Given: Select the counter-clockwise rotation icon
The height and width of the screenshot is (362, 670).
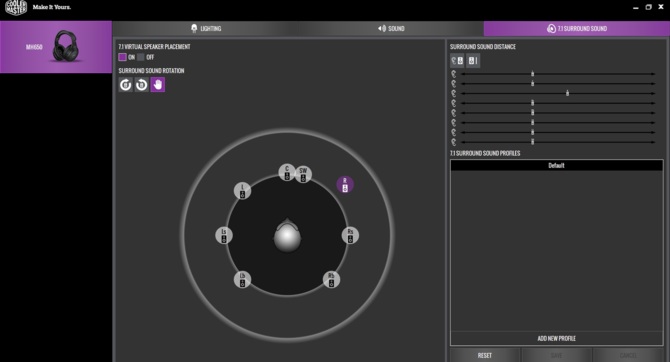Looking at the screenshot, I should (x=141, y=85).
